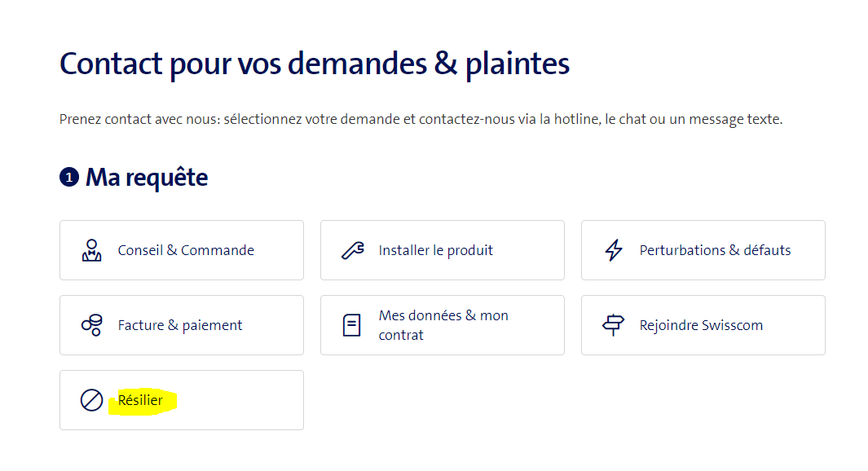Viewport: 868px width, 471px height.
Task: Click the advisor person icon for Conseil & Commande
Action: (x=92, y=250)
